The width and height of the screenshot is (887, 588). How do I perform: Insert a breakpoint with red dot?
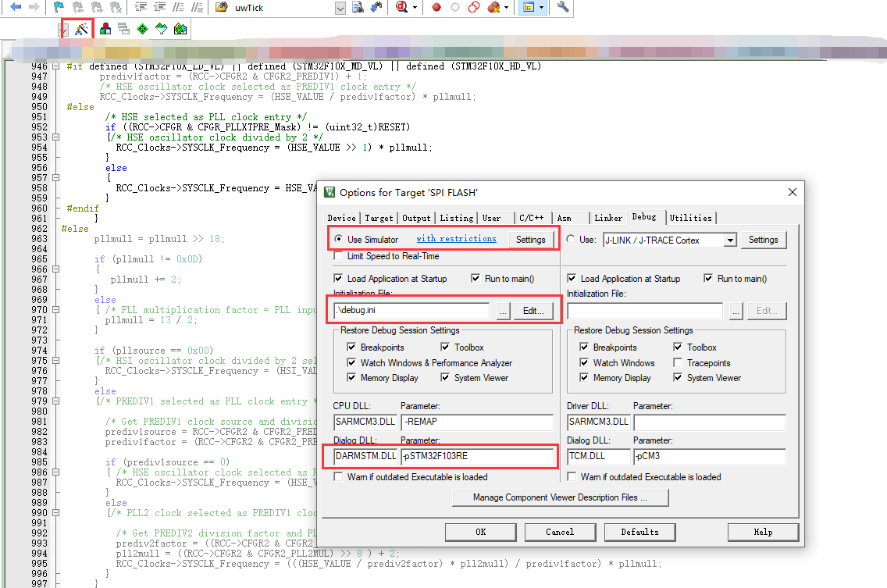[436, 7]
